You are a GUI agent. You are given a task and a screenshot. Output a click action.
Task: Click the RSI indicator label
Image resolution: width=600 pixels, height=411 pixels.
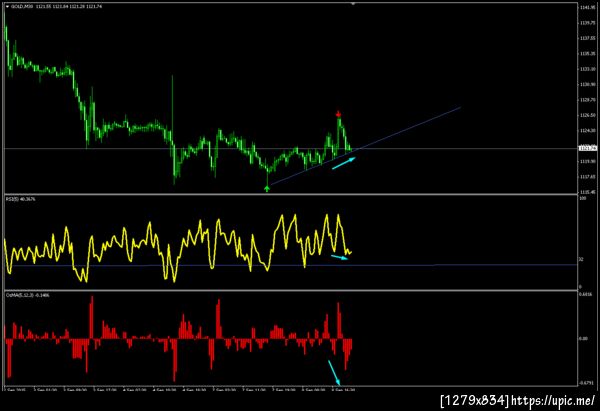point(21,199)
